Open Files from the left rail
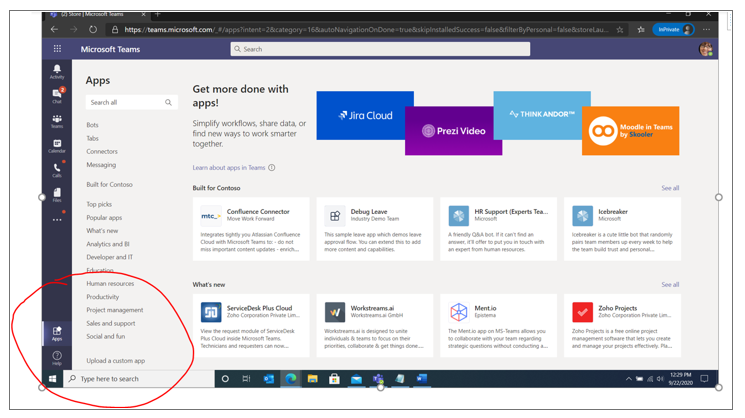The width and height of the screenshot is (745, 418). [x=57, y=194]
